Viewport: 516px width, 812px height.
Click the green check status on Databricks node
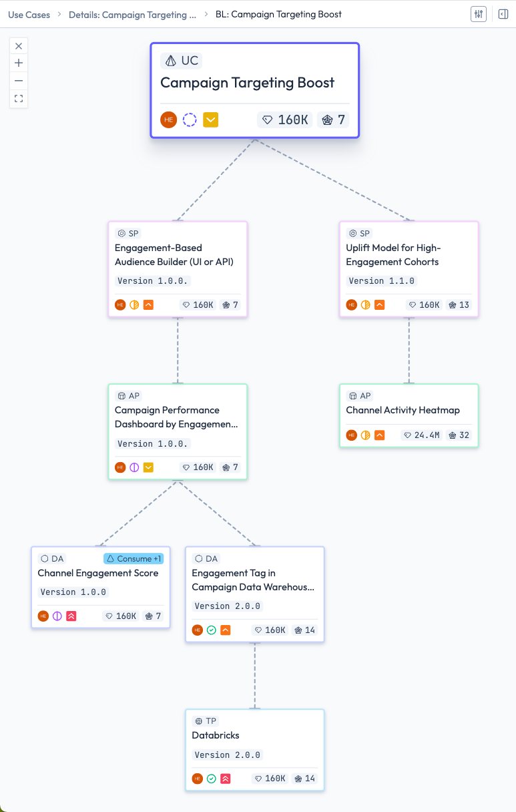click(212, 778)
